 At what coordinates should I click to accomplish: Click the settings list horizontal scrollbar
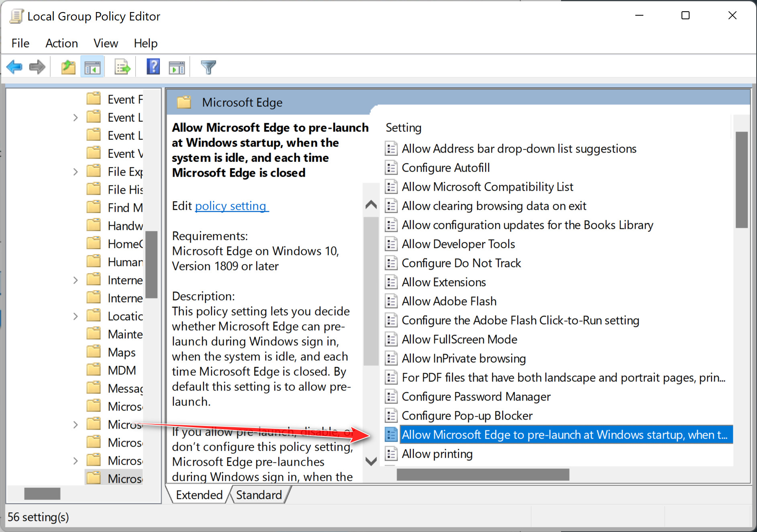click(483, 475)
